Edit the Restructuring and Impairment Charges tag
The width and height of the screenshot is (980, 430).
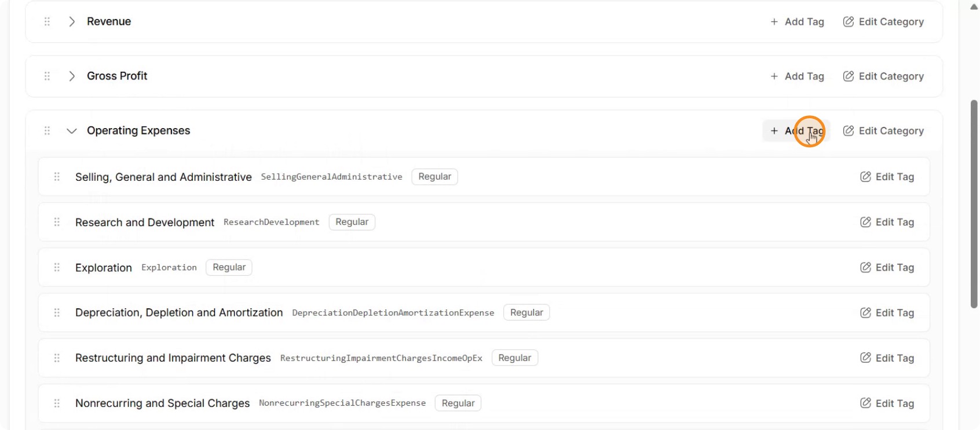pyautogui.click(x=887, y=358)
